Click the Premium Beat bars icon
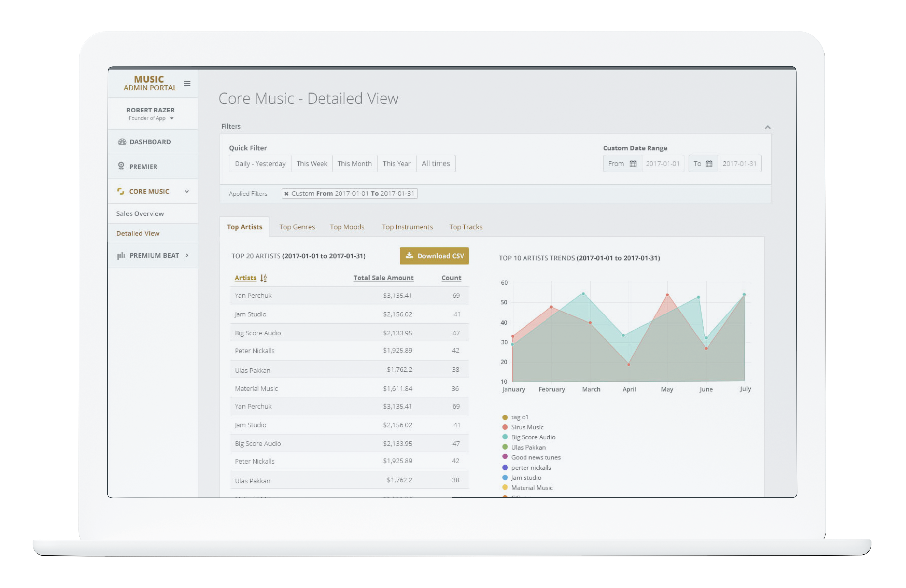This screenshot has width=906, height=588. (121, 255)
